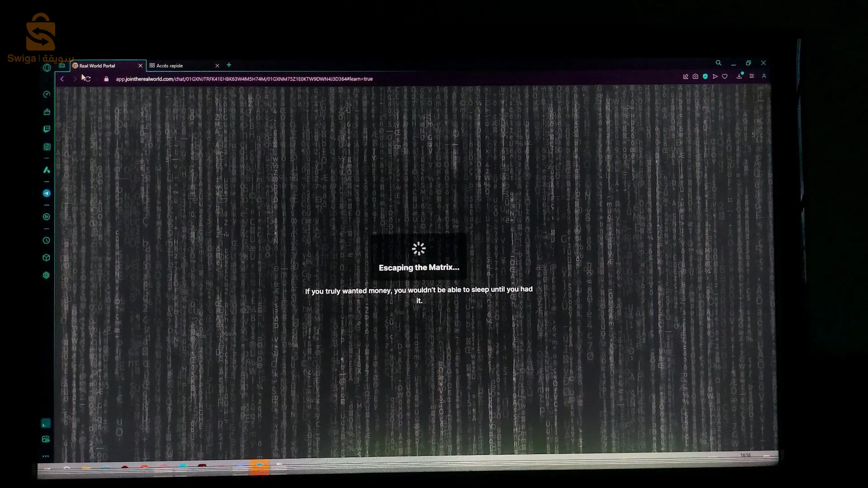Open a new tab with plus

229,65
